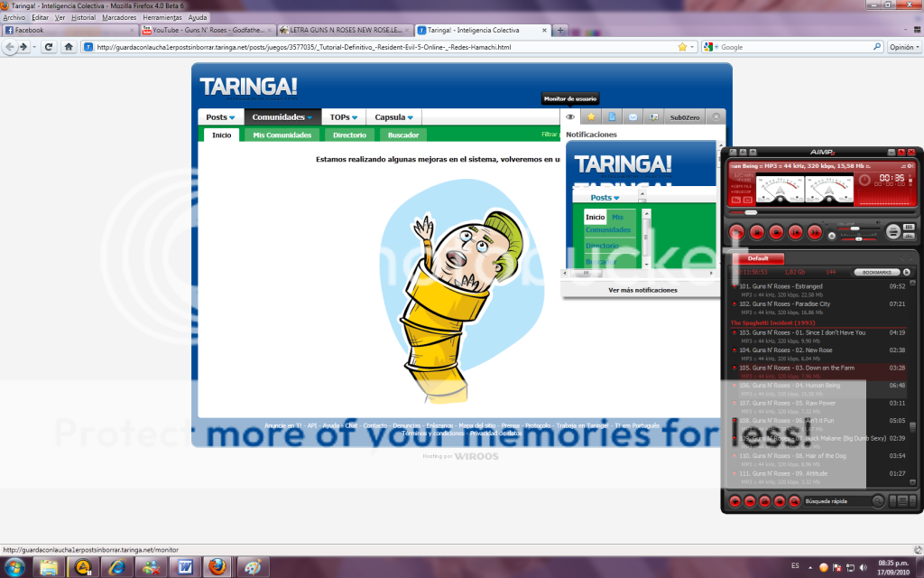The image size is (924, 578).
Task: Open bookmark star dropdown arrow in URL bar
Action: [692, 47]
